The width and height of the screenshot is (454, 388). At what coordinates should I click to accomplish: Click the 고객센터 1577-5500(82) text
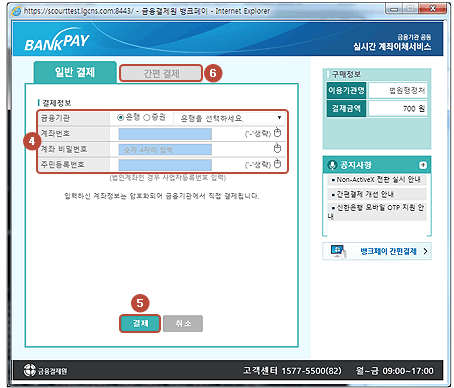292,371
